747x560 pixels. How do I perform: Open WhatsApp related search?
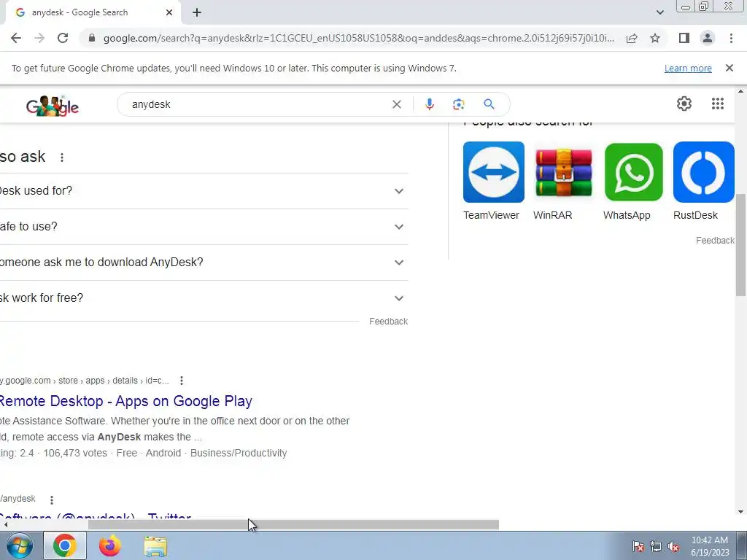pyautogui.click(x=633, y=181)
